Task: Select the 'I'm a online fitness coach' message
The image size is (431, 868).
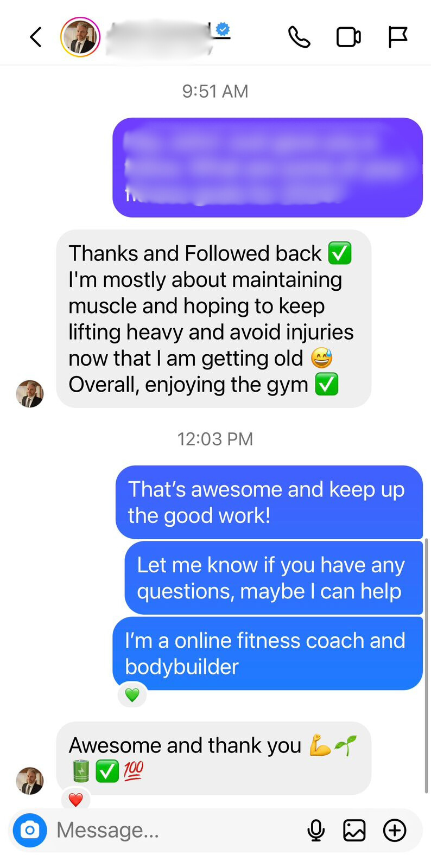Action: click(x=267, y=653)
